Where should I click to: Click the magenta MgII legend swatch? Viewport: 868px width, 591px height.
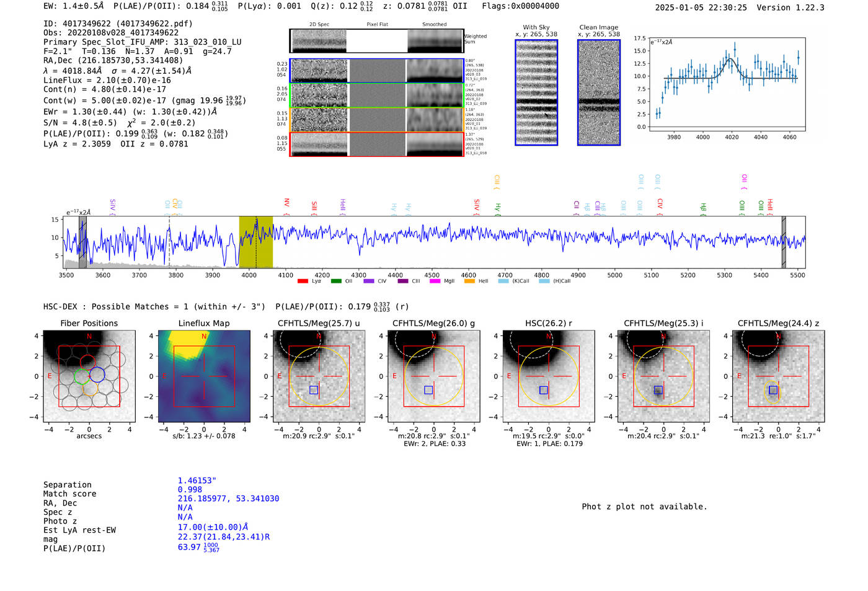click(x=435, y=282)
